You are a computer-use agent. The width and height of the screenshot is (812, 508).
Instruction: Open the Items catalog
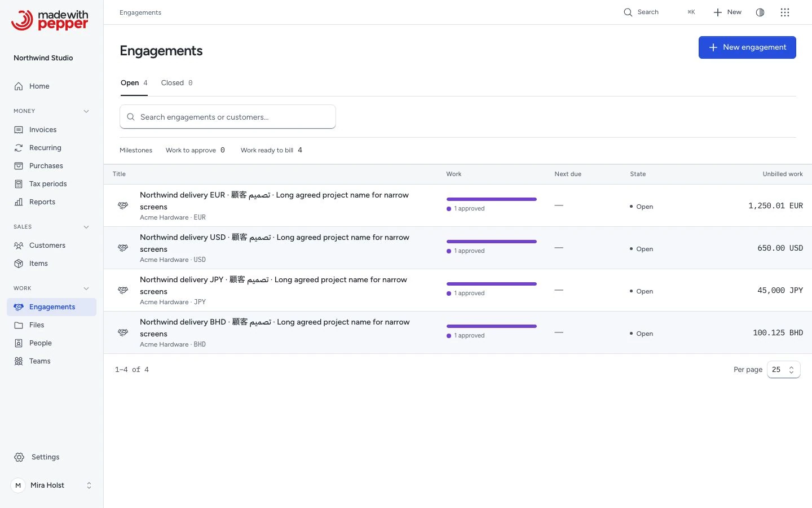coord(51,264)
